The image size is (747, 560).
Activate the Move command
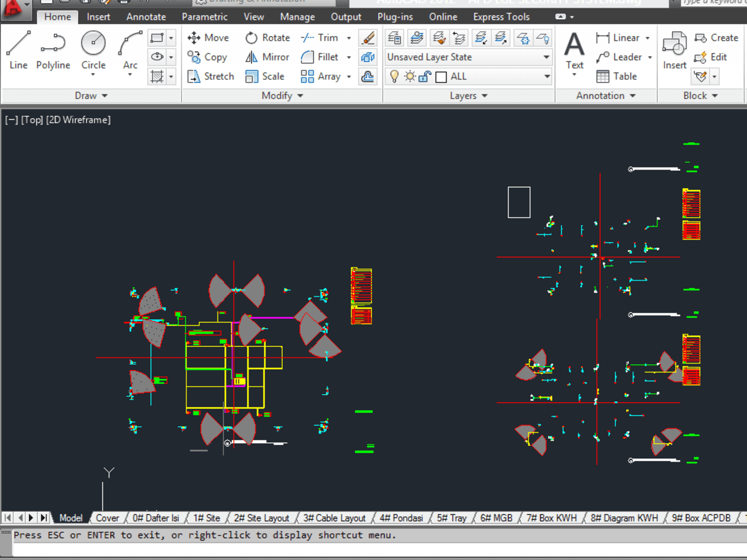click(208, 38)
